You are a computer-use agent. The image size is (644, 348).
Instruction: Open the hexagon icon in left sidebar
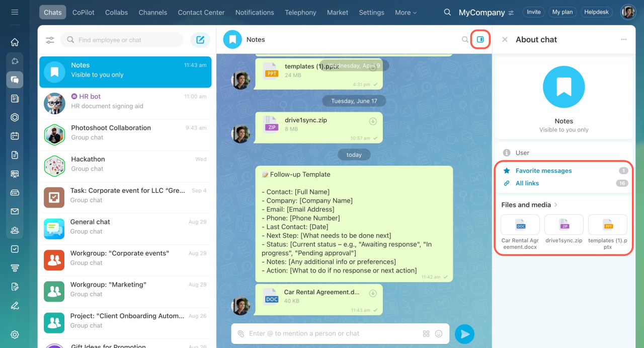tap(15, 117)
